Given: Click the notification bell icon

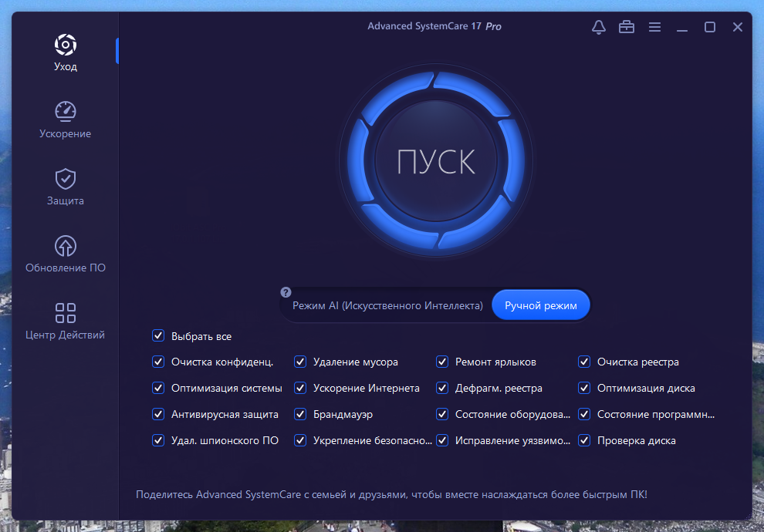Looking at the screenshot, I should tap(599, 27).
